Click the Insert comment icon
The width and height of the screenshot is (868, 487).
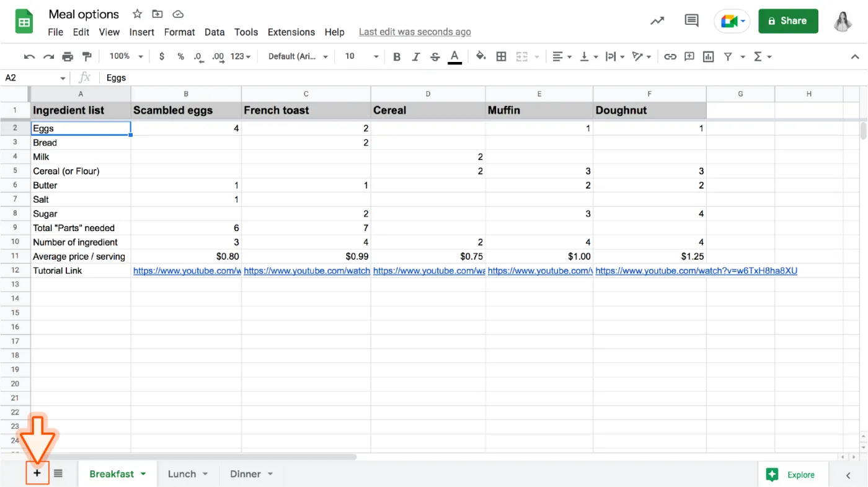(689, 56)
